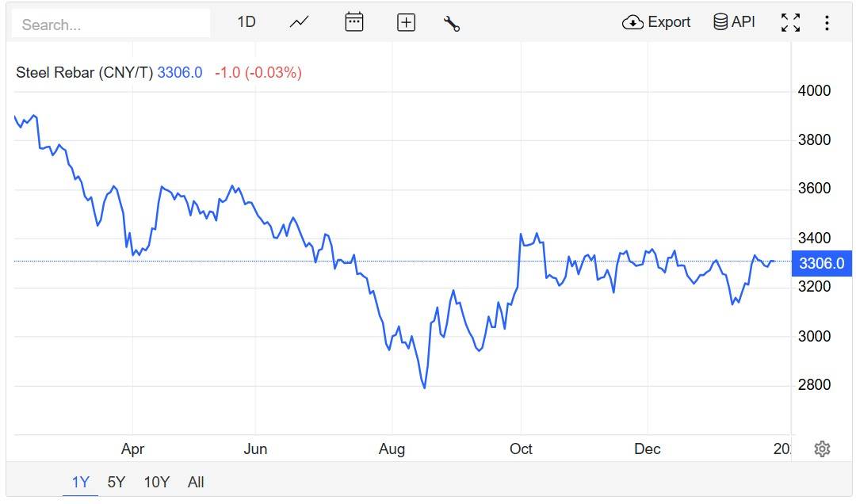
Task: Click the API database button
Action: point(734,22)
